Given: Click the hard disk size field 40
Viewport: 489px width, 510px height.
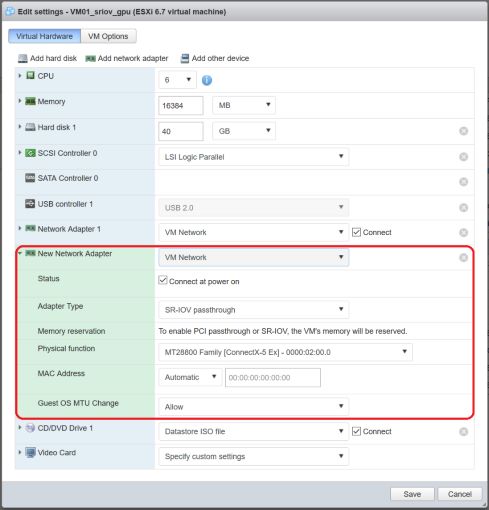Looking at the screenshot, I should coord(181,131).
